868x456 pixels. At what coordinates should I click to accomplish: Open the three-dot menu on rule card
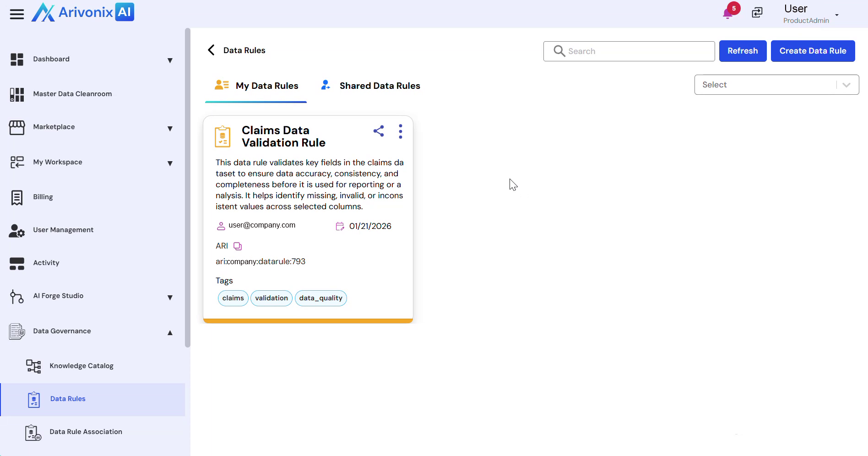(401, 131)
